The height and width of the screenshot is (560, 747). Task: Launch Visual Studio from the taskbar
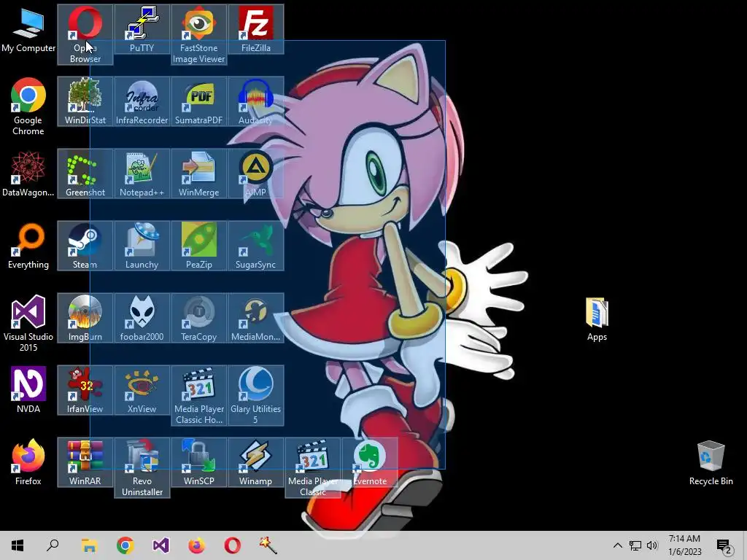(x=160, y=545)
